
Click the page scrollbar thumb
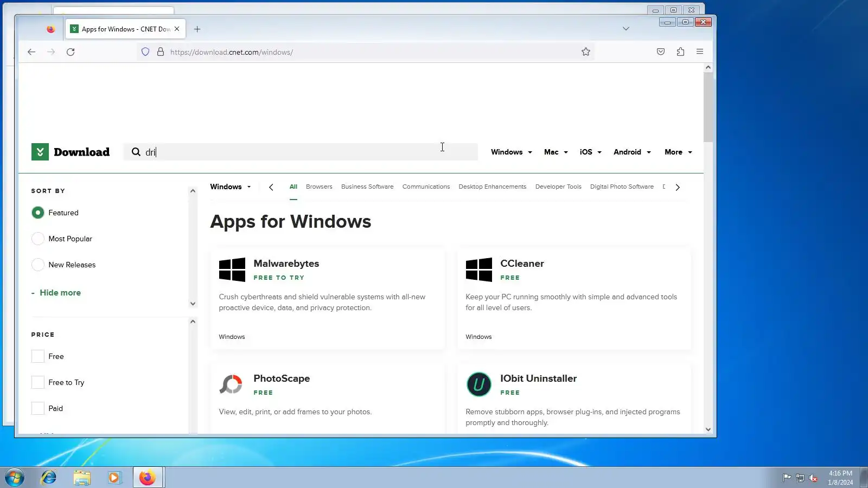click(x=708, y=107)
